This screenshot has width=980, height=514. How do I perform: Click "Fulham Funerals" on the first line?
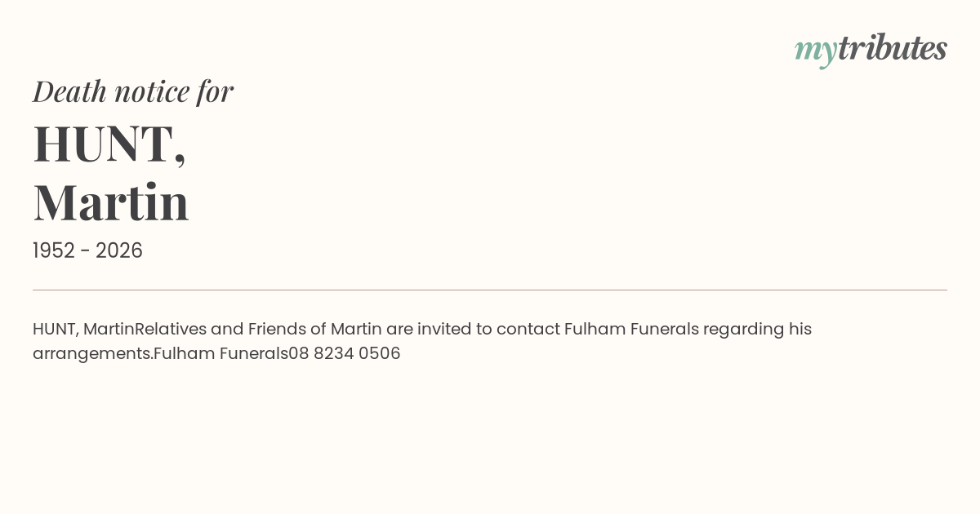click(631, 330)
